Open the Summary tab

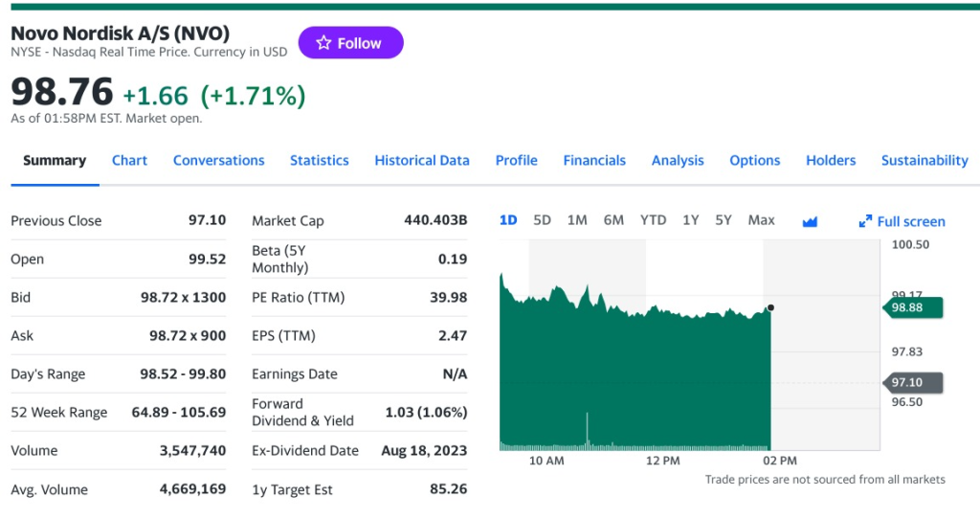coord(55,160)
